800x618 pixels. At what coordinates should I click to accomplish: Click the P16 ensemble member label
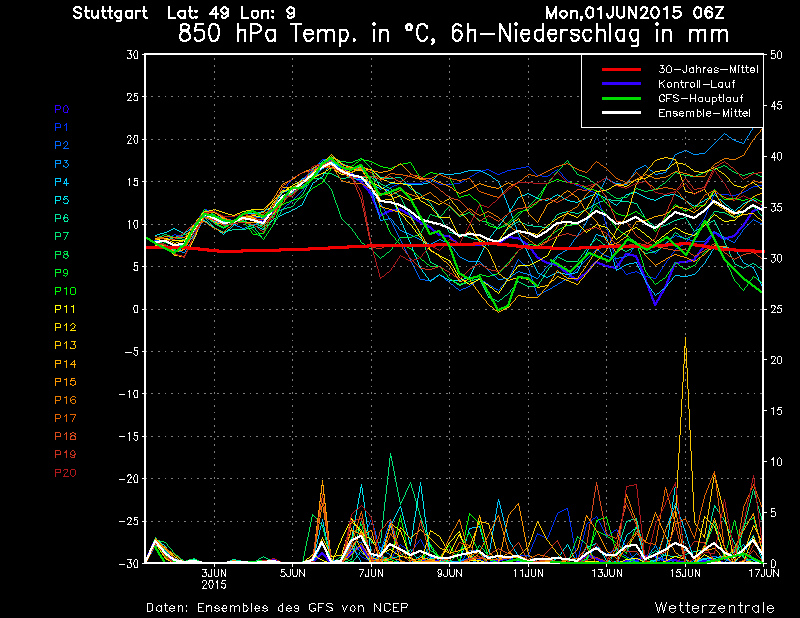(65, 400)
